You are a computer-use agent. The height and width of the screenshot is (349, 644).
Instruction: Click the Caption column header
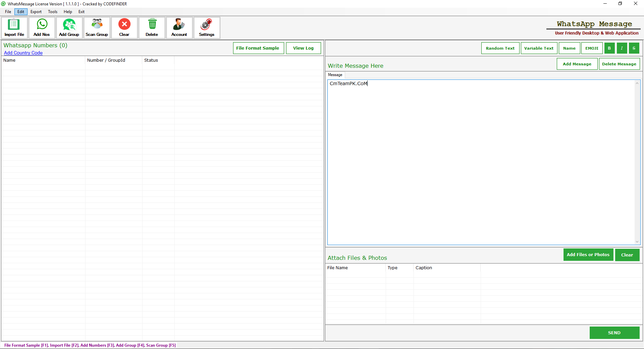[x=447, y=268]
